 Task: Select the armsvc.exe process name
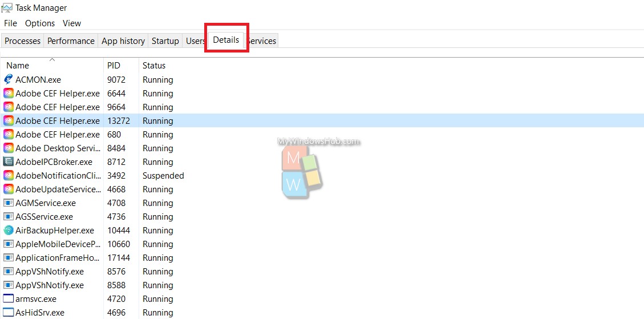(x=36, y=299)
